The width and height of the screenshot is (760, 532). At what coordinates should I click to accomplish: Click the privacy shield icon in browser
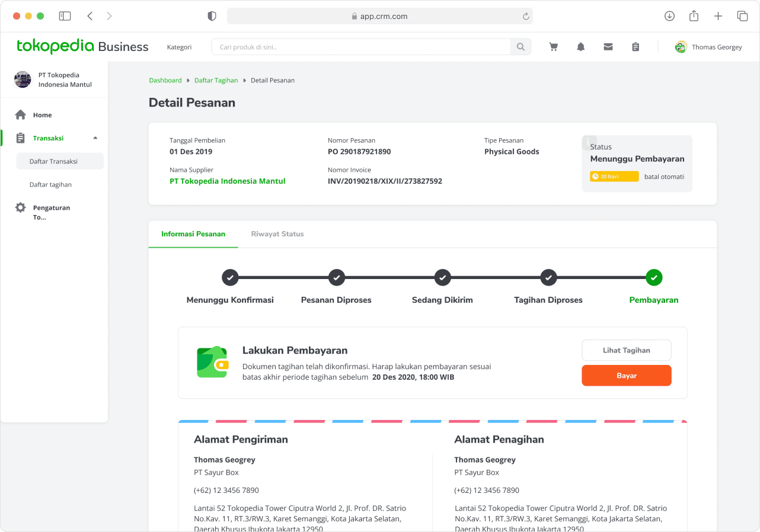(212, 17)
